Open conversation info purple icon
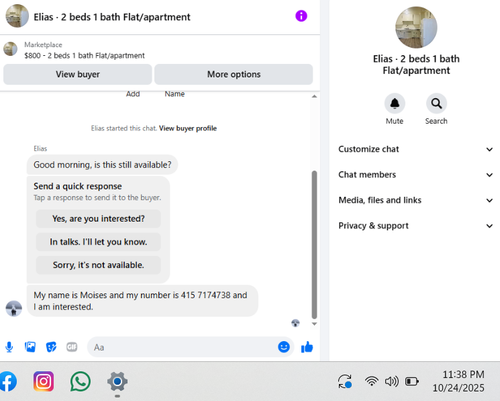Viewport: 500px width, 401px height. (x=301, y=16)
